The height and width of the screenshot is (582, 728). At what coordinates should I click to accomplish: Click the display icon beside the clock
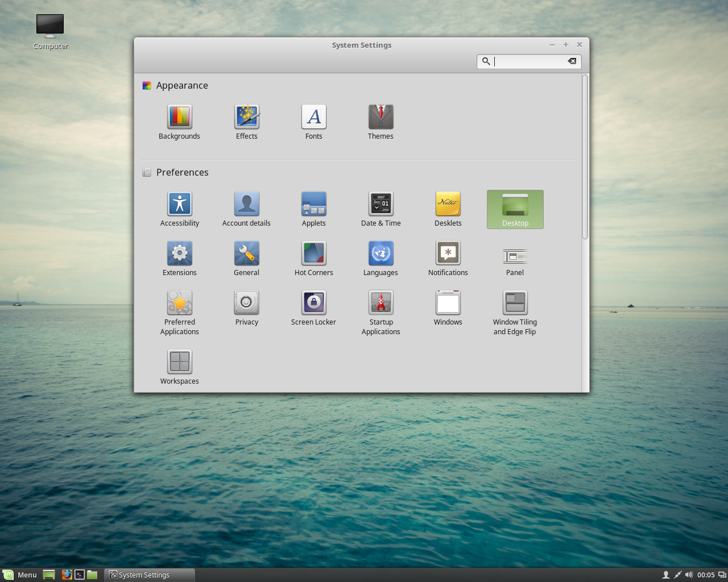click(x=722, y=575)
